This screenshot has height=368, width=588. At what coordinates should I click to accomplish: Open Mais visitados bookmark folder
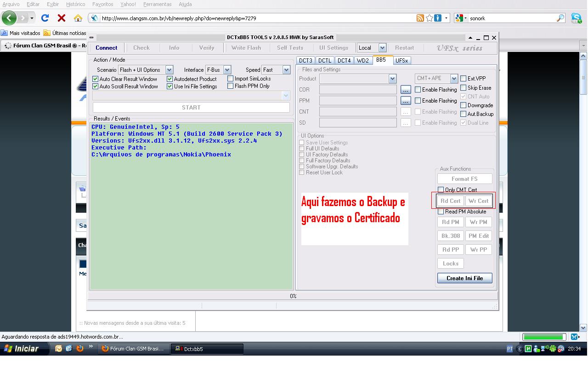(21, 33)
